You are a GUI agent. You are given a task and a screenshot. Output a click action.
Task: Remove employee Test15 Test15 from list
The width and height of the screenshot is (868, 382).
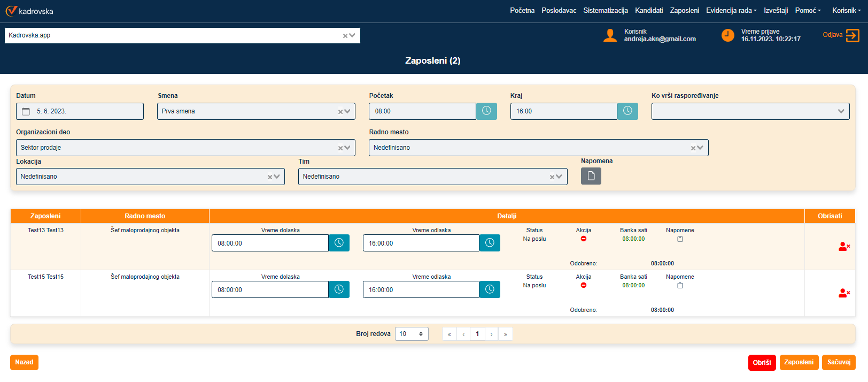[844, 293]
